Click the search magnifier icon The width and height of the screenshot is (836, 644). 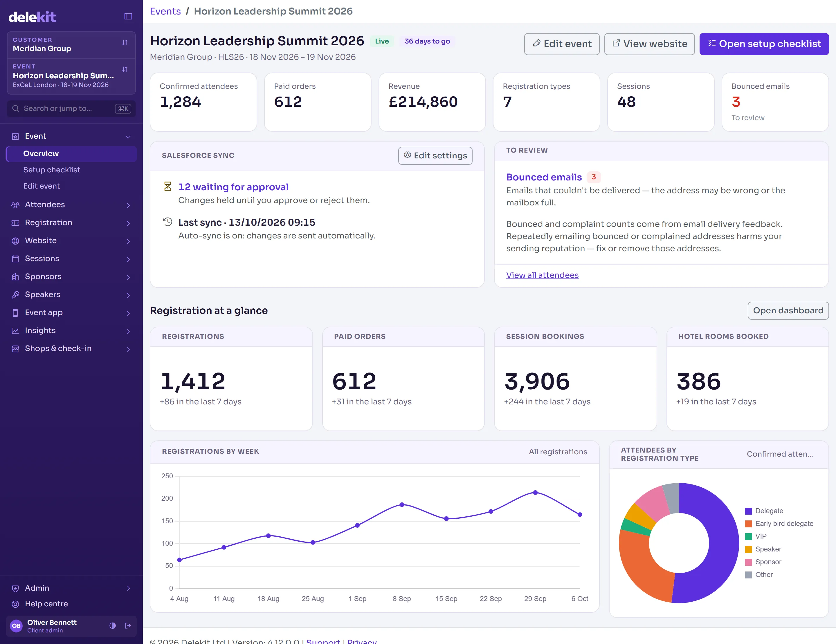16,108
